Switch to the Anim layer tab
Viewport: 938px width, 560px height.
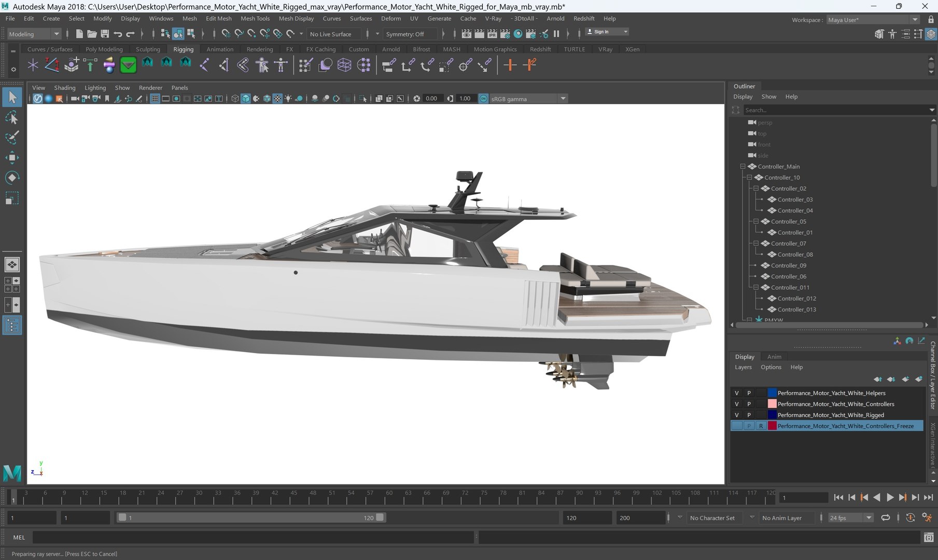pyautogui.click(x=774, y=357)
